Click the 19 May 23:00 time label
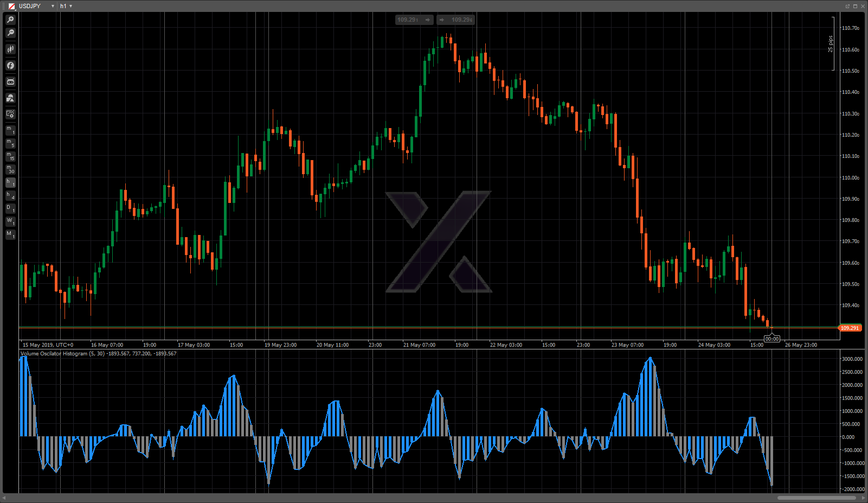Image resolution: width=868 pixels, height=503 pixels. (x=280, y=345)
